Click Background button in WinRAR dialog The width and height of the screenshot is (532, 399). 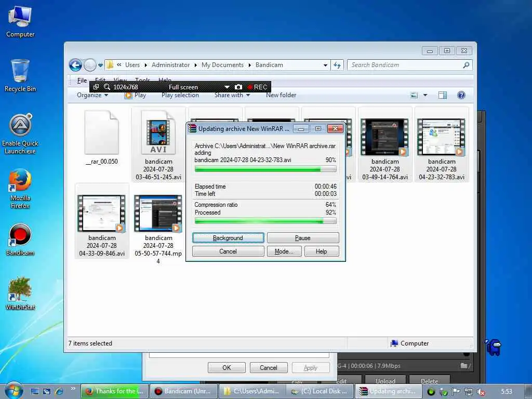pyautogui.click(x=228, y=238)
